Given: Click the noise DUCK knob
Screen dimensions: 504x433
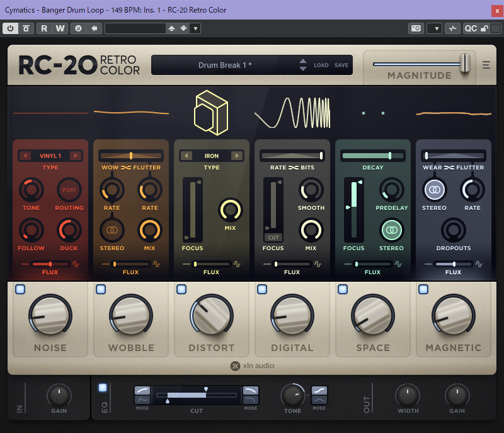Looking at the screenshot, I should pyautogui.click(x=69, y=230).
